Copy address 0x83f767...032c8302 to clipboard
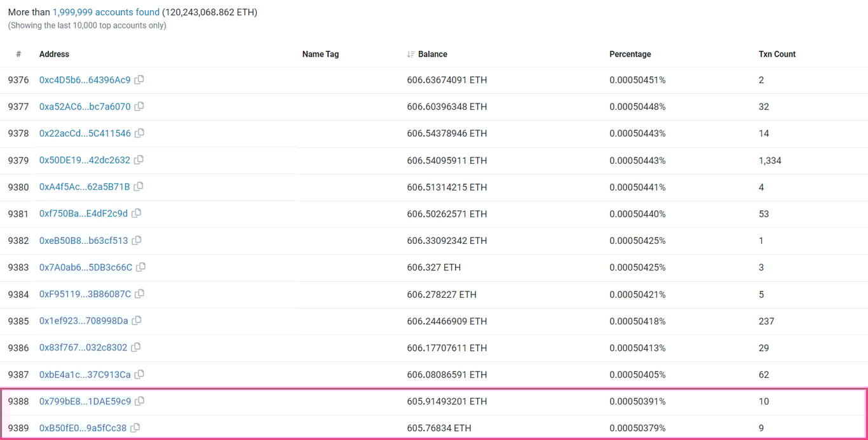 [x=136, y=348]
